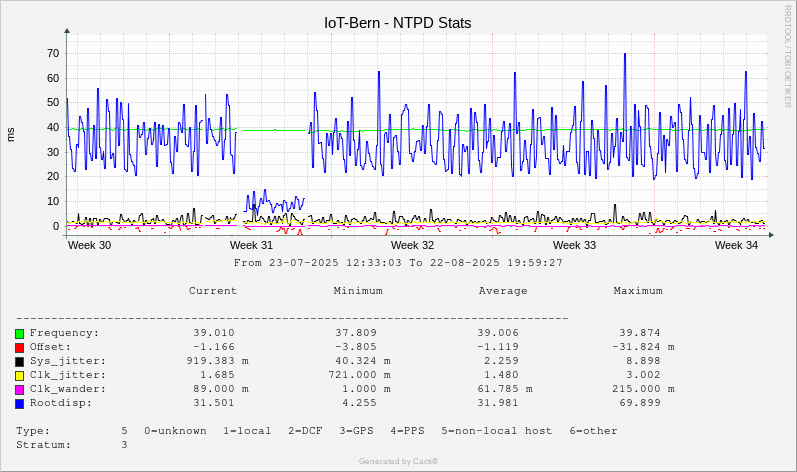Image resolution: width=797 pixels, height=472 pixels.
Task: Click Clk_jitter average value 1.480
Action: point(501,375)
